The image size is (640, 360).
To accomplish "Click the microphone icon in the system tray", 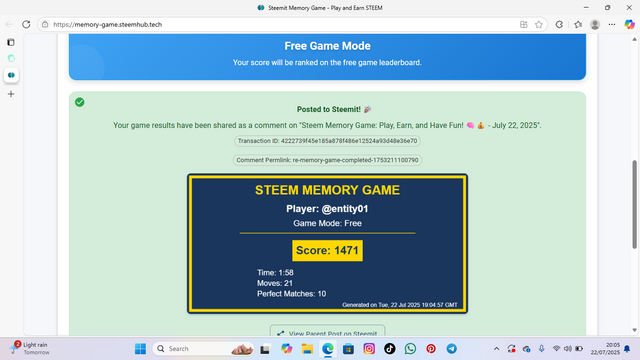I will [541, 349].
